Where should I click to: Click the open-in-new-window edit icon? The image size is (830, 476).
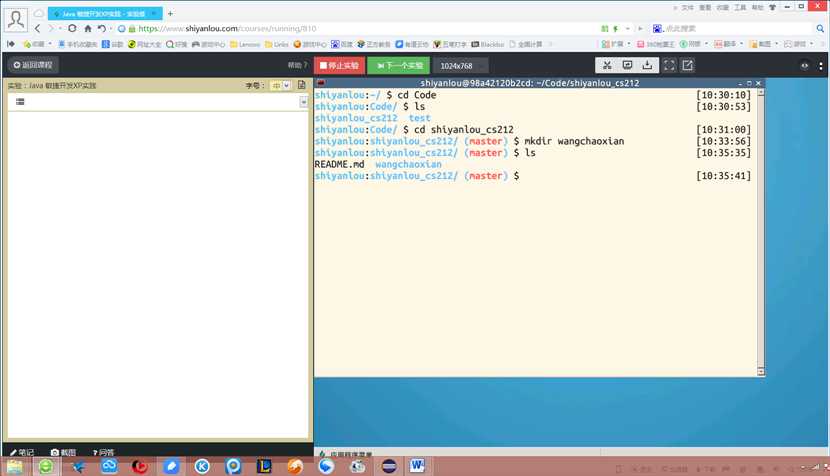pos(687,65)
